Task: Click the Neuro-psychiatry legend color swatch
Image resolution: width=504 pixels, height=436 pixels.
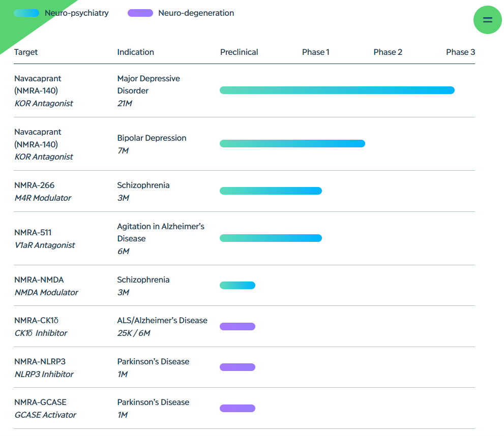Action: click(x=26, y=13)
